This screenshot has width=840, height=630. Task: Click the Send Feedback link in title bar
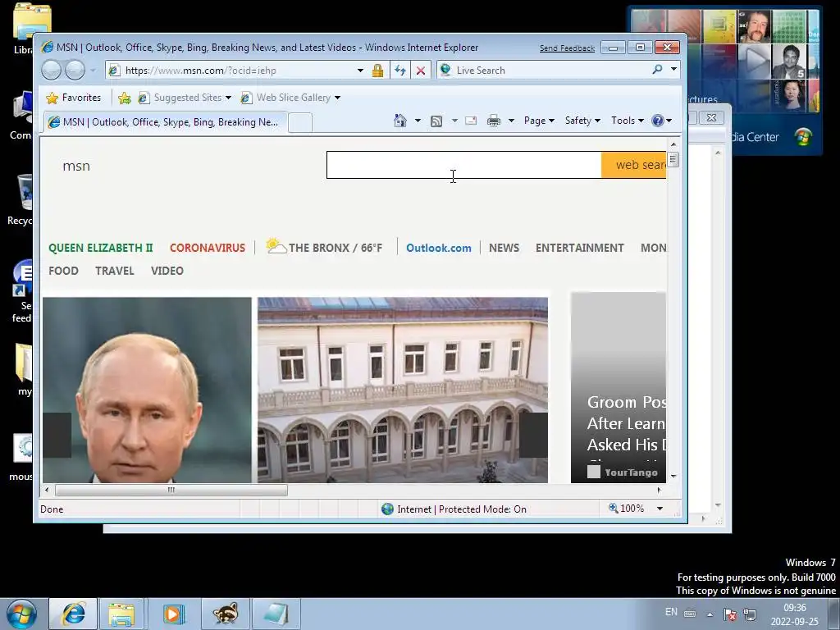click(x=567, y=48)
